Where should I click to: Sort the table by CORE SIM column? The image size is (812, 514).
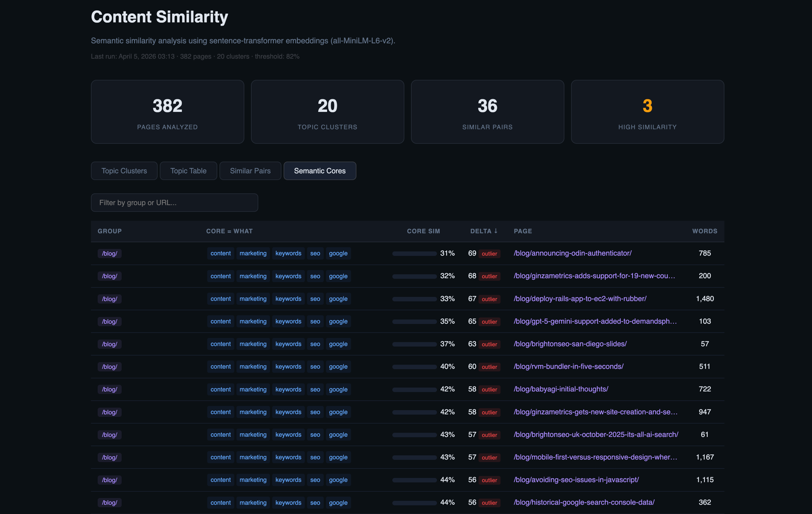(423, 231)
